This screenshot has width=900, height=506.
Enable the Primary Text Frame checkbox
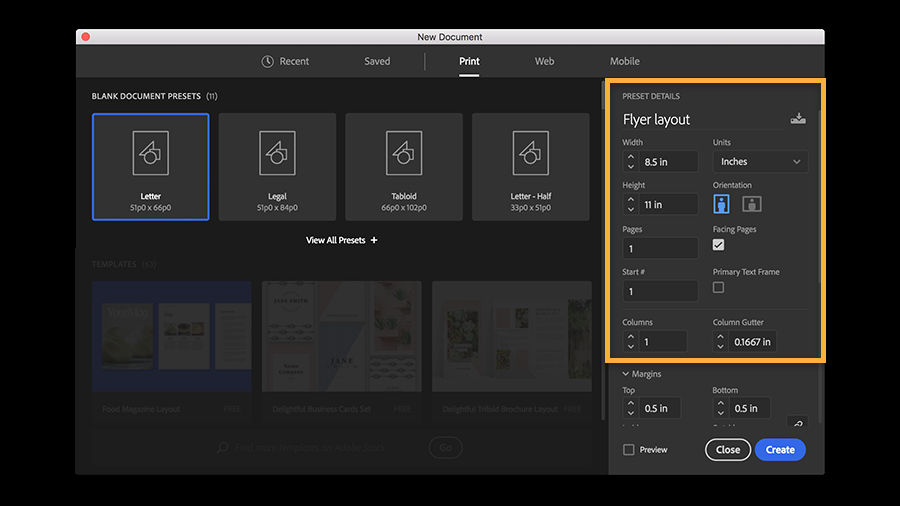pyautogui.click(x=719, y=287)
